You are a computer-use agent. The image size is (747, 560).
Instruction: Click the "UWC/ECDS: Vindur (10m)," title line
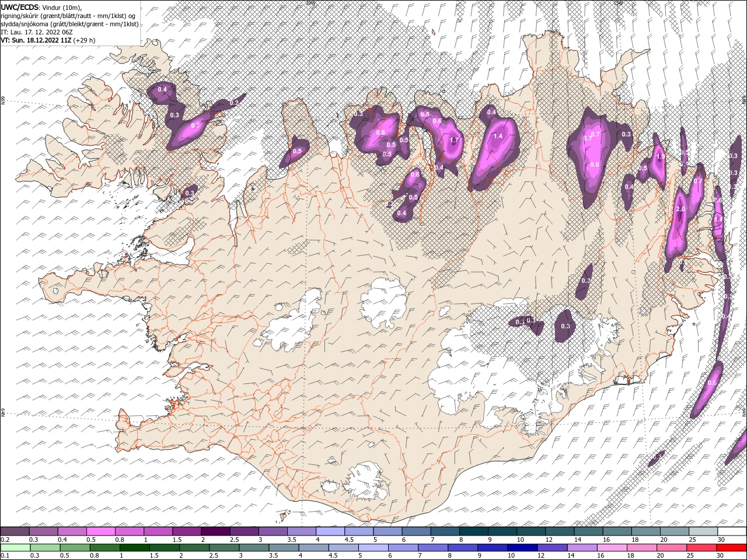tap(41, 7)
